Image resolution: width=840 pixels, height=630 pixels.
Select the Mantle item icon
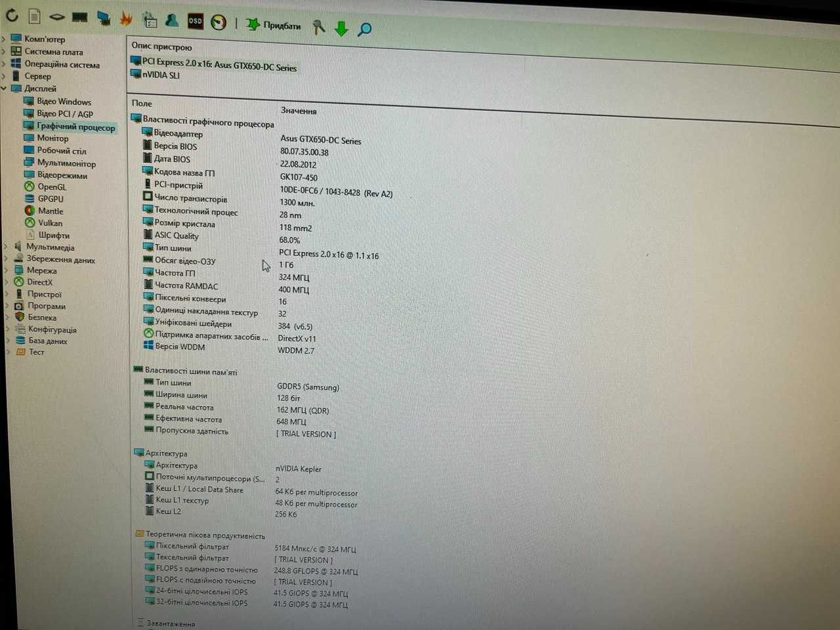(30, 211)
